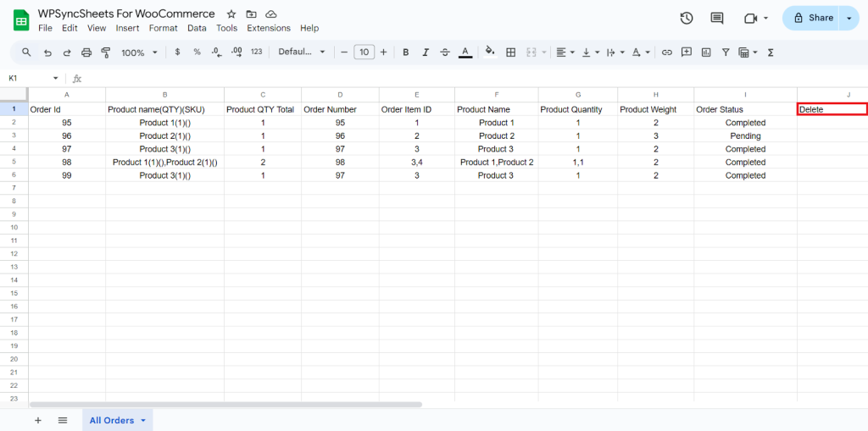This screenshot has width=868, height=431.
Task: Select the cell containing 3,4
Action: point(417,162)
